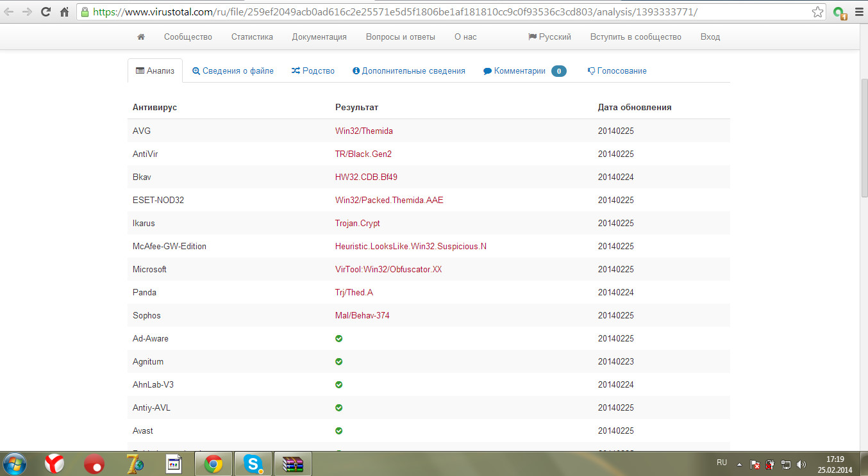This screenshot has height=476, width=868.
Task: Click the address bar URL field
Action: coord(451,12)
